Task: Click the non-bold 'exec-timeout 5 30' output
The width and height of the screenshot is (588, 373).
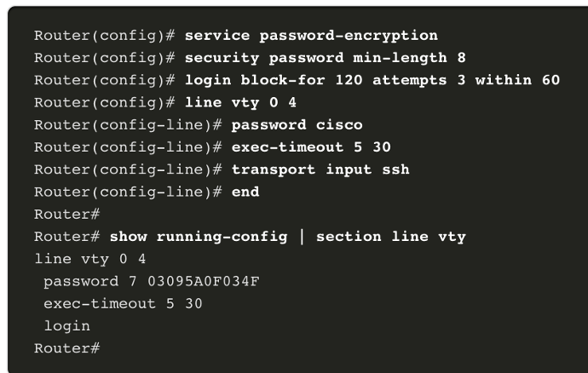Action: tap(123, 304)
